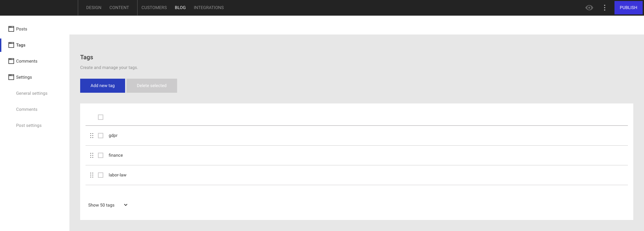
Task: Select the labor-law checkbox
Action: pyautogui.click(x=100, y=175)
